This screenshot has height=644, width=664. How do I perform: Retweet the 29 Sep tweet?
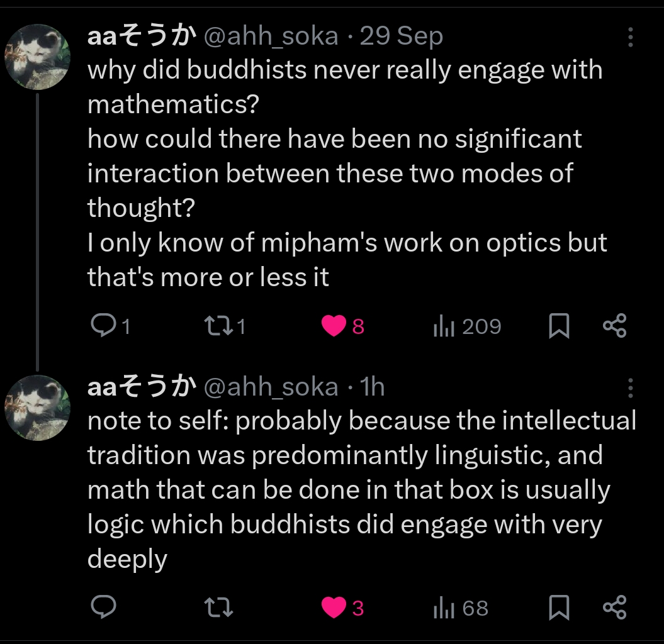point(218,326)
